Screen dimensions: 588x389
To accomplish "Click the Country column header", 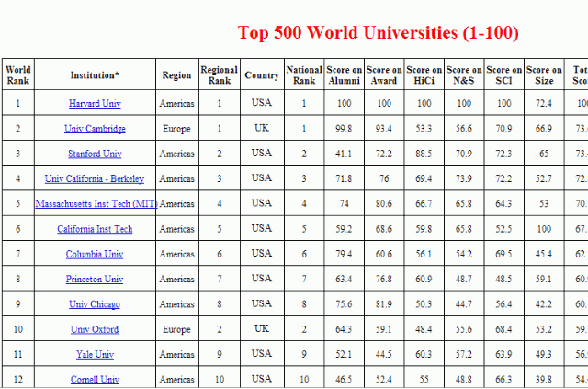I will pyautogui.click(x=262, y=74).
